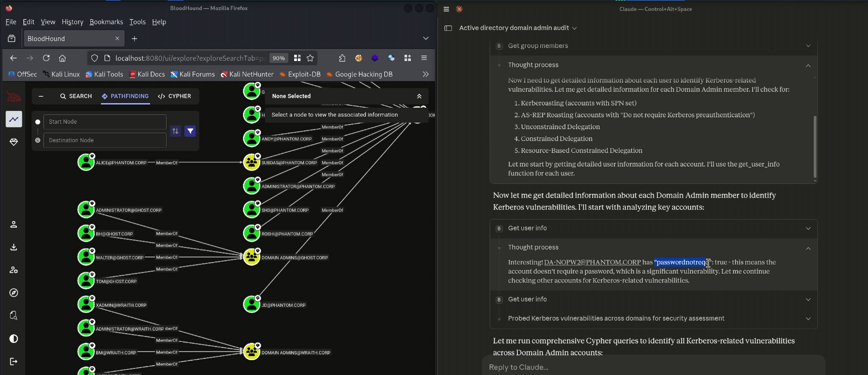Toggle the Claude sidebar panel icon
868x375 pixels.
tap(448, 28)
